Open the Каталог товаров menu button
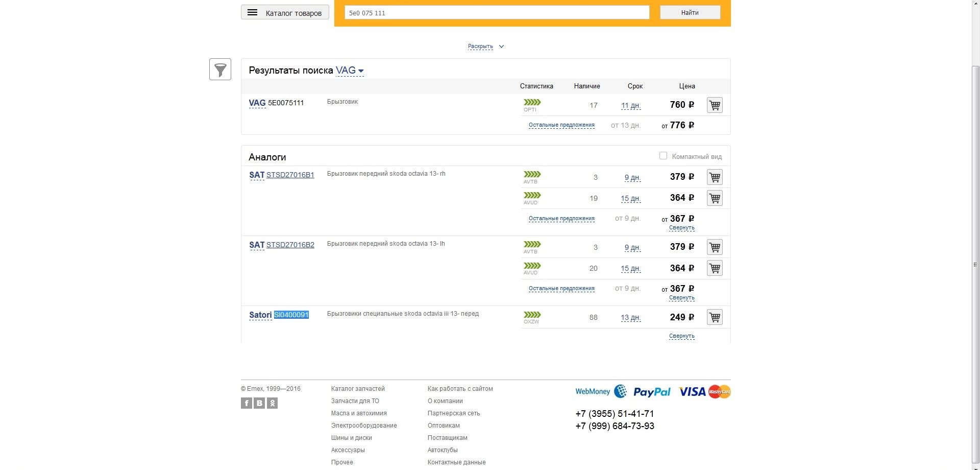980x470 pixels. click(x=285, y=13)
